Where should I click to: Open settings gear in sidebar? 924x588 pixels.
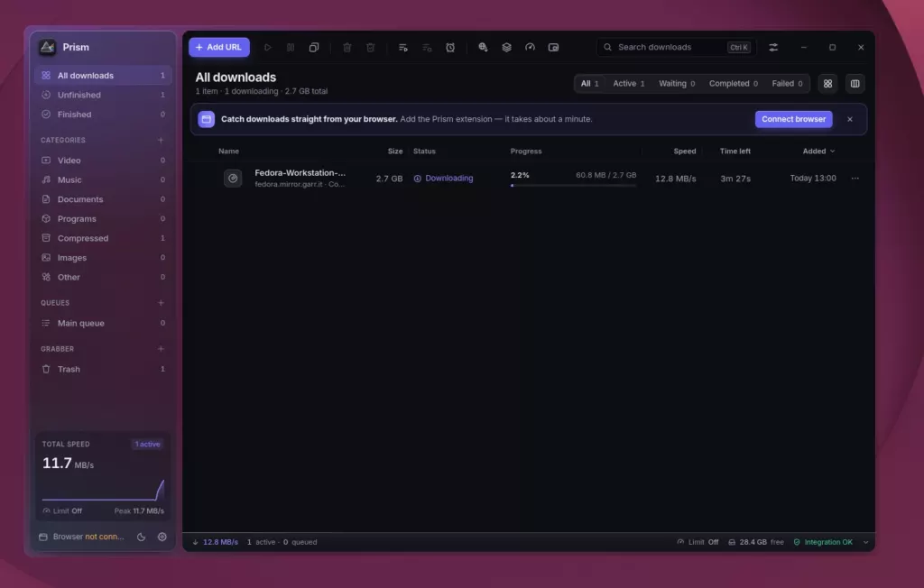tap(162, 537)
